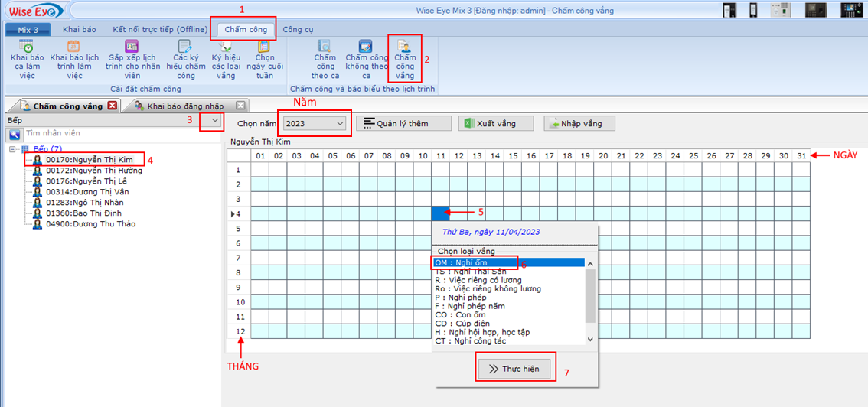The image size is (868, 407).
Task: Expand the Bếp department dropdown
Action: coord(214,121)
